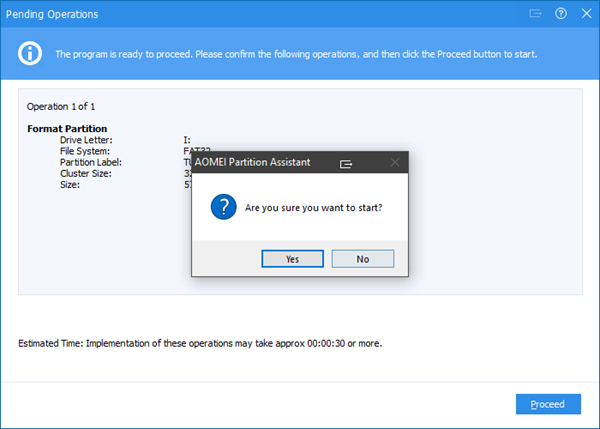Close the Pending Operations window
This screenshot has width=600, height=429.
click(x=584, y=14)
